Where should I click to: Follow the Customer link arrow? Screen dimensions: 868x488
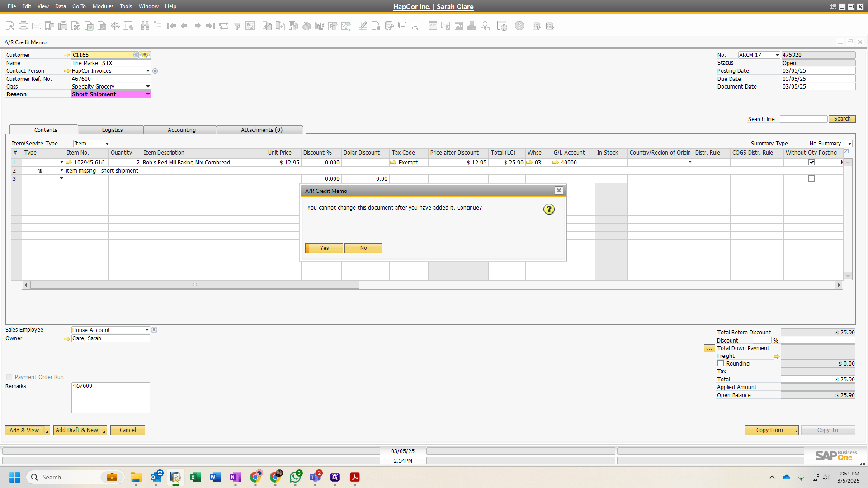point(67,55)
